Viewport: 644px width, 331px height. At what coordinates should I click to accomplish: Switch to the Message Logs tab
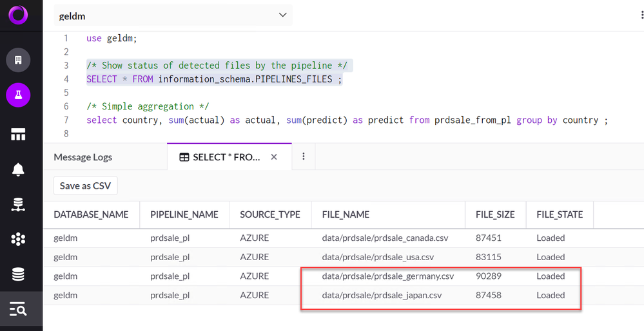click(x=83, y=157)
